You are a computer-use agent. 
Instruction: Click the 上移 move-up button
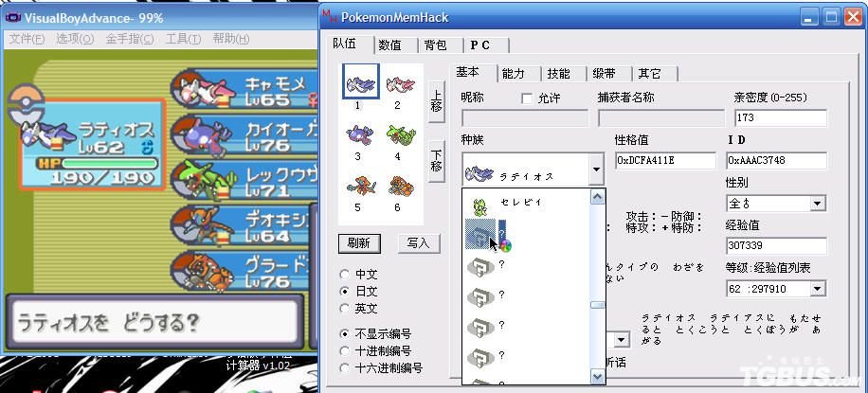click(x=437, y=101)
